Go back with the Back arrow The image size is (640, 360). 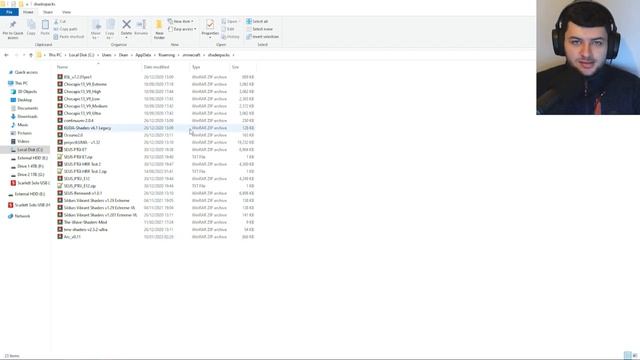coord(6,55)
